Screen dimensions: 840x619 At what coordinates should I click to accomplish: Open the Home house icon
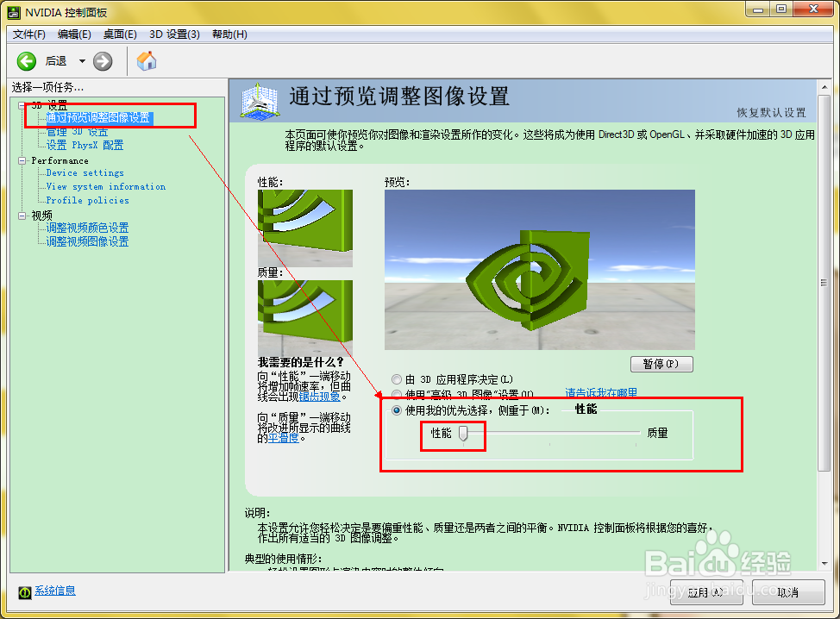click(x=147, y=60)
